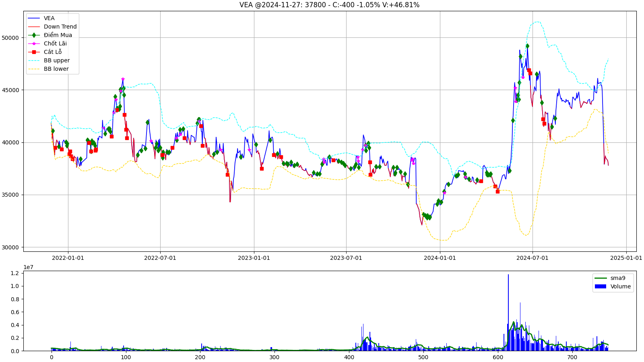Click the 40000 y-axis label
Image resolution: width=644 pixels, height=362 pixels.
click(10, 142)
